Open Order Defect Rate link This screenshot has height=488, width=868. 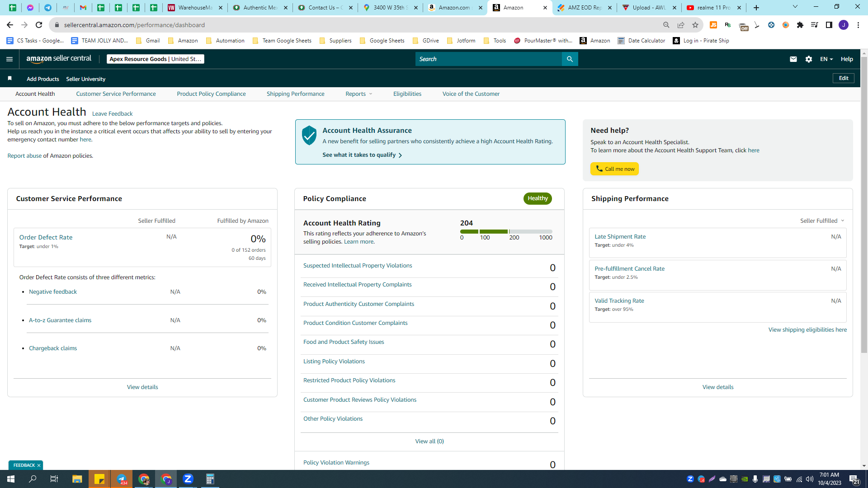click(x=46, y=237)
